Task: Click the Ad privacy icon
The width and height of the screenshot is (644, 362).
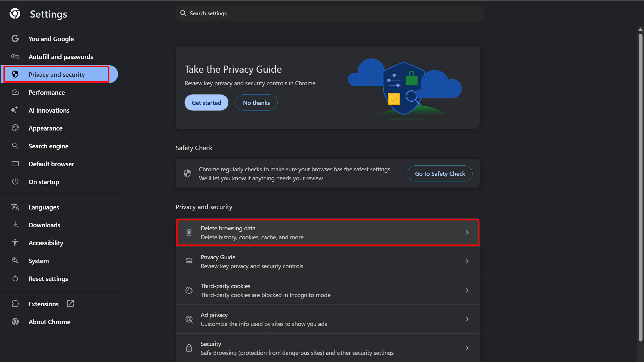Action: pyautogui.click(x=189, y=319)
